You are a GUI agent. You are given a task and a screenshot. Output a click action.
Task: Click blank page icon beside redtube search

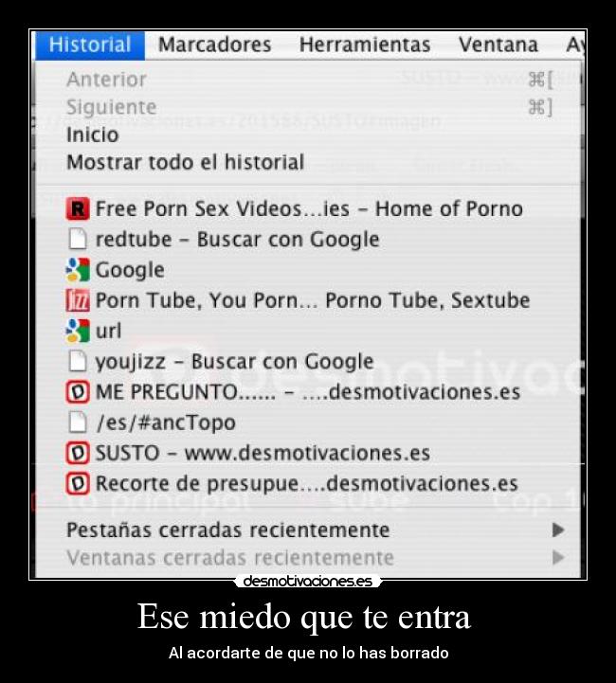point(78,239)
